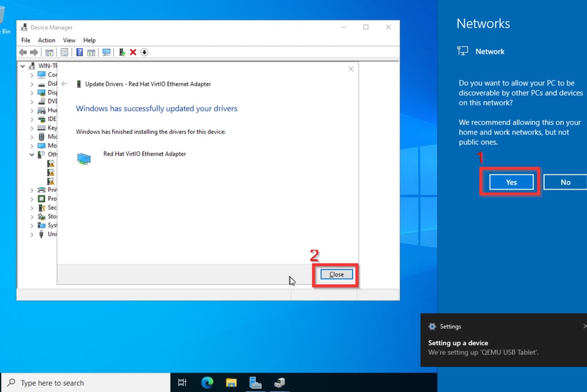Viewport: 587px width, 392px height.
Task: Expand the Keyboards node chevron
Action: [32, 128]
